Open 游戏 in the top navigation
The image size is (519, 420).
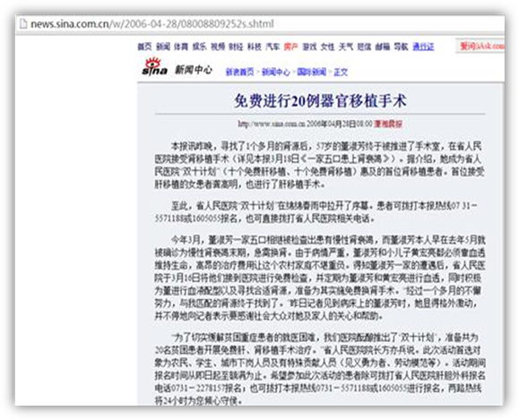point(309,47)
